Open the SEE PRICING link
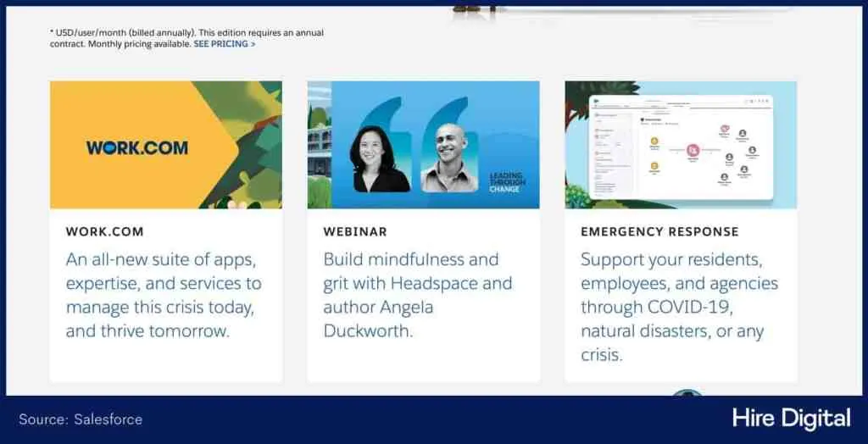Viewport: 868px width, 444px height. tap(224, 44)
